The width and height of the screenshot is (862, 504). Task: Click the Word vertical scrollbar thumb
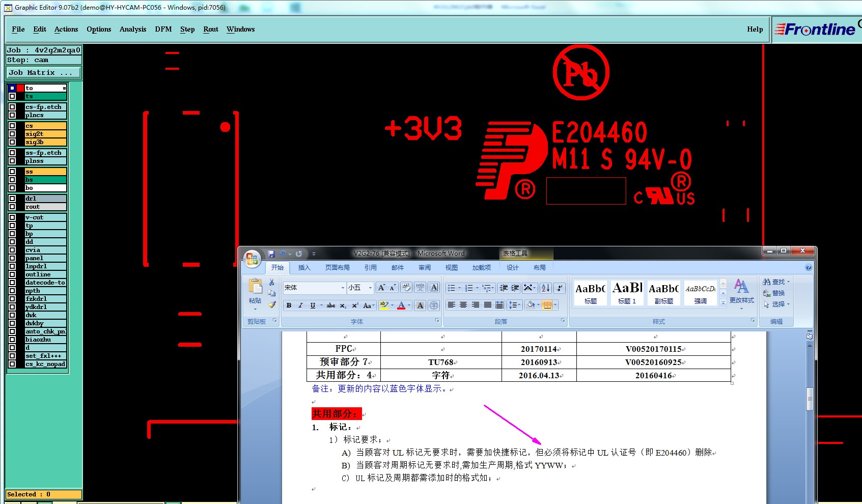(810, 399)
